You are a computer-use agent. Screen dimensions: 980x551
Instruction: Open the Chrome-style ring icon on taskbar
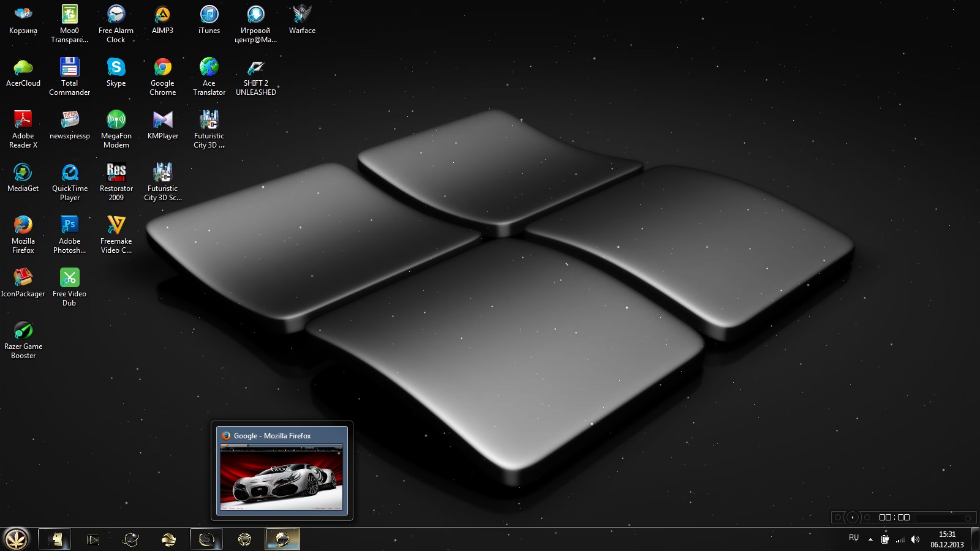pyautogui.click(x=244, y=539)
